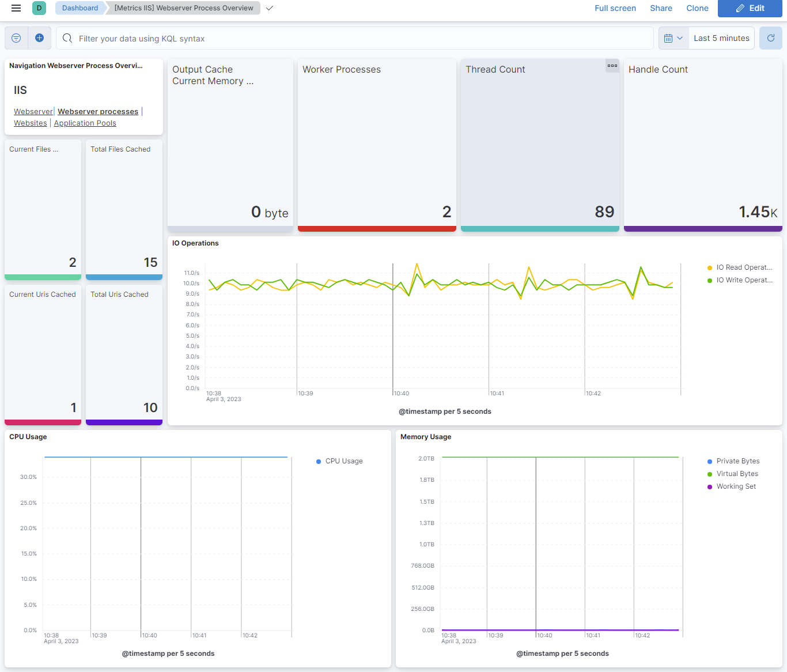Viewport: 787px width, 672px height.
Task: Open the Application Pools link
Action: click(x=85, y=123)
